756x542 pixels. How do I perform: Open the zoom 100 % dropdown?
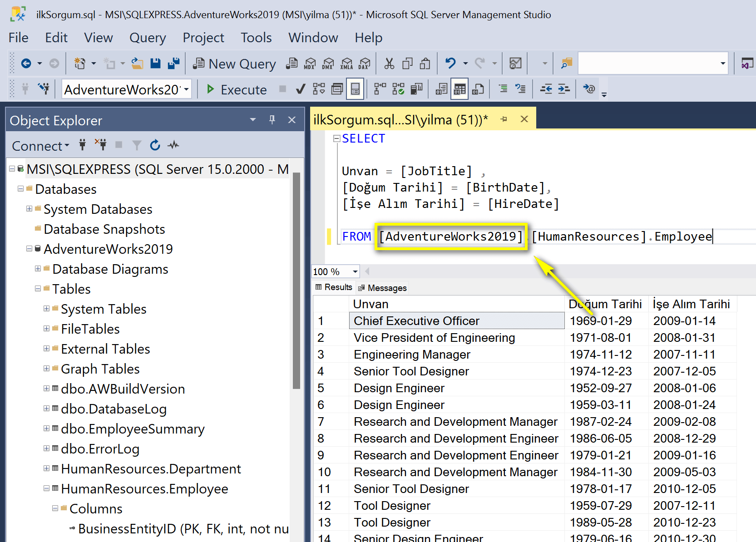[355, 272]
